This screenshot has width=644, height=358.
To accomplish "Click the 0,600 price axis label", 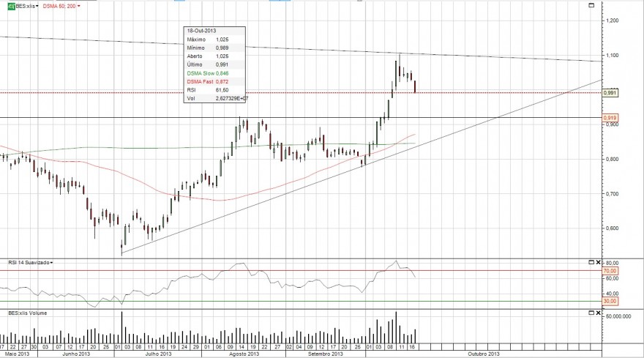I will (612, 228).
